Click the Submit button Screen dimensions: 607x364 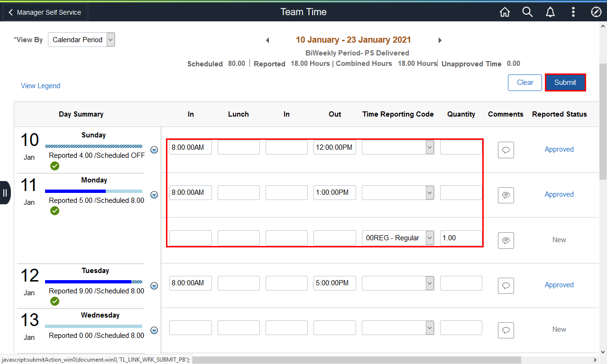565,82
